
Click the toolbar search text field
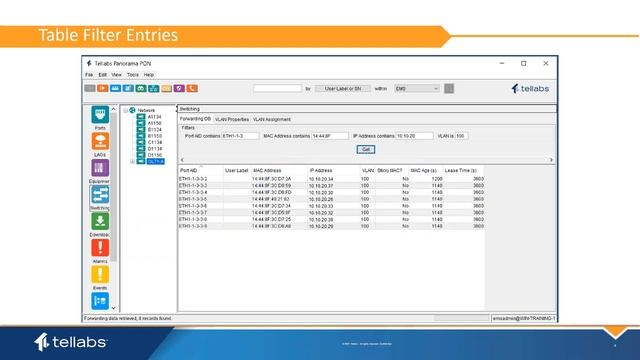pos(277,89)
